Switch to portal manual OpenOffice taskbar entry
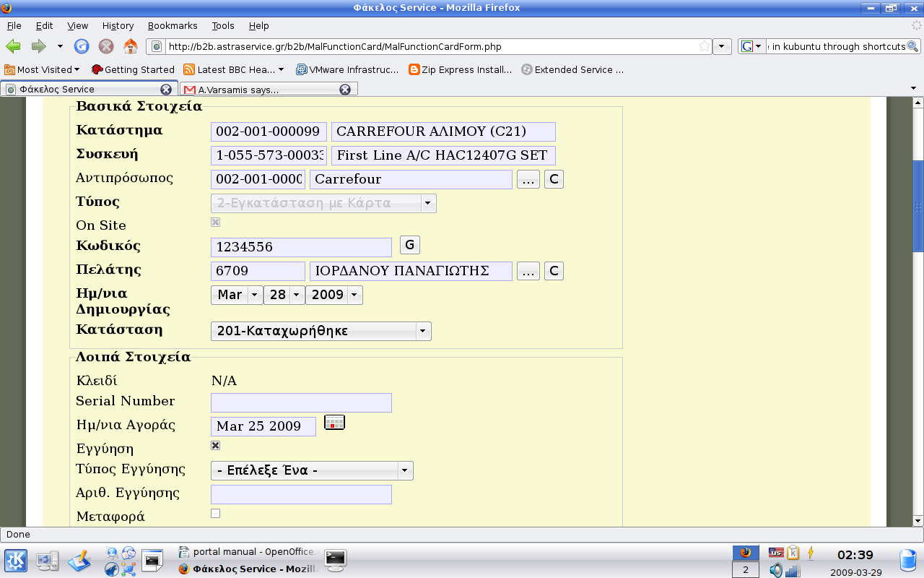The width and height of the screenshot is (924, 578). click(x=248, y=552)
